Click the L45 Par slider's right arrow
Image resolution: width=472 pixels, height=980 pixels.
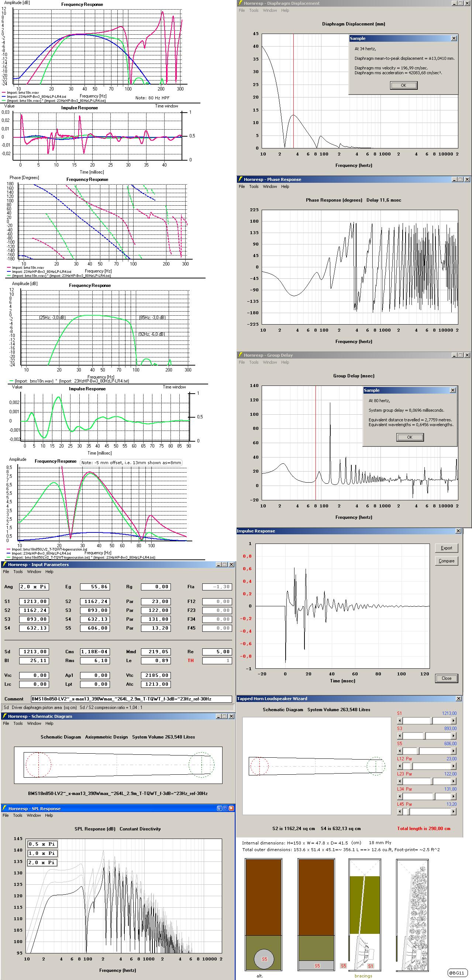point(453,812)
